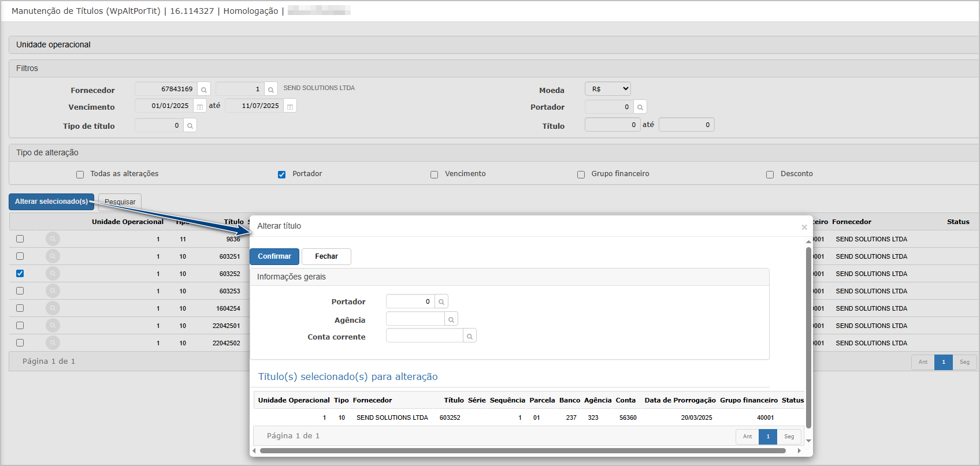Deselect the checked row for title 603252
The height and width of the screenshot is (466, 980).
click(20, 273)
